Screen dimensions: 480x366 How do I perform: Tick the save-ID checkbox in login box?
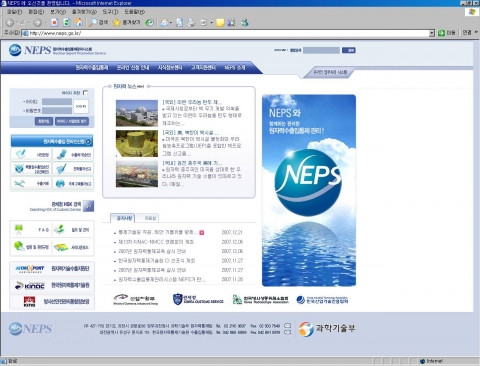pos(85,92)
